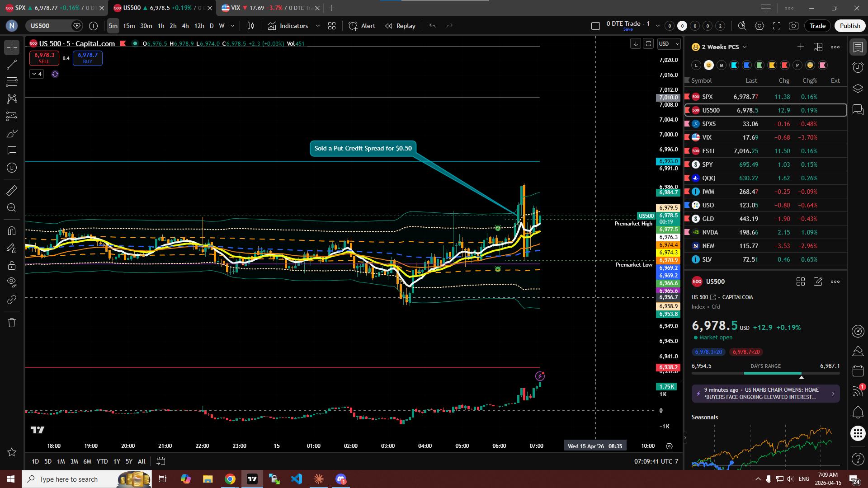Viewport: 868px width, 488px height.
Task: Select the 15m timeframe
Action: [x=129, y=26]
